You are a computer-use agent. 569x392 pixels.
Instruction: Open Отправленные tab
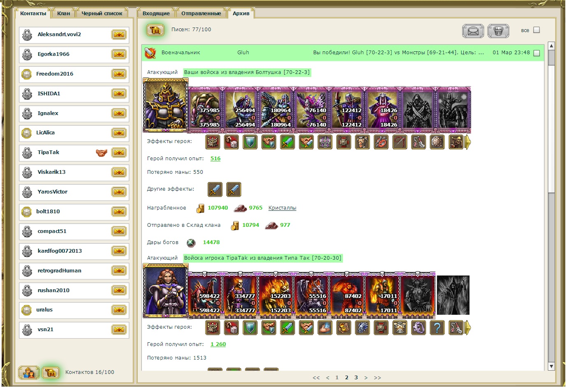coord(201,13)
